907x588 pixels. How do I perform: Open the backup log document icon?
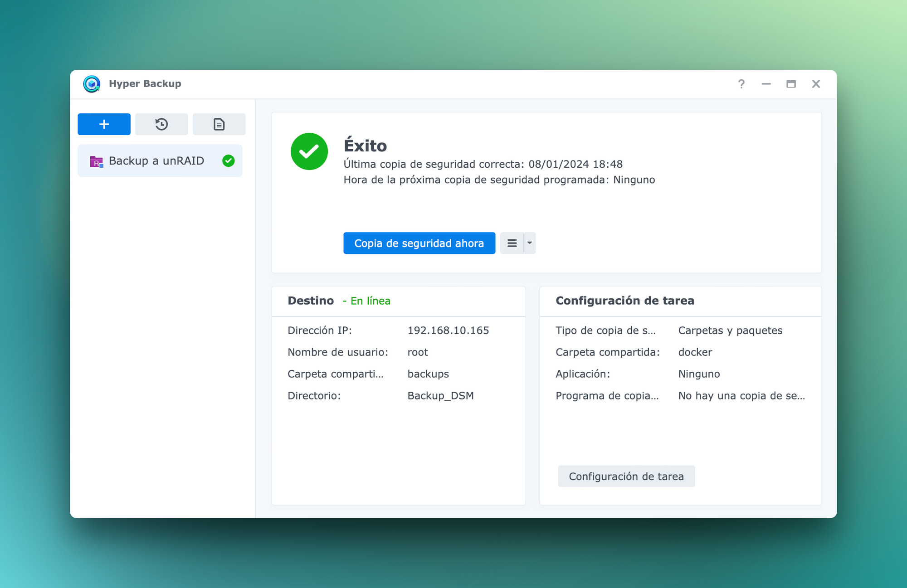coord(219,124)
